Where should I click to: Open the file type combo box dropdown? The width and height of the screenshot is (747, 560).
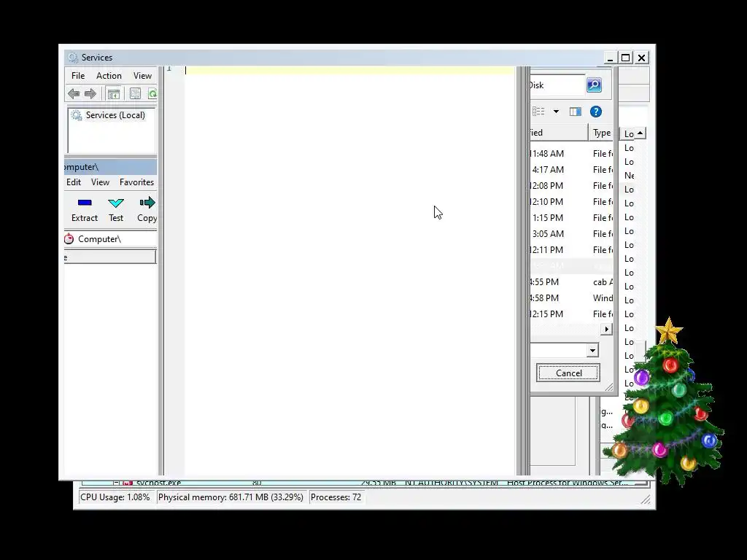[x=592, y=351]
